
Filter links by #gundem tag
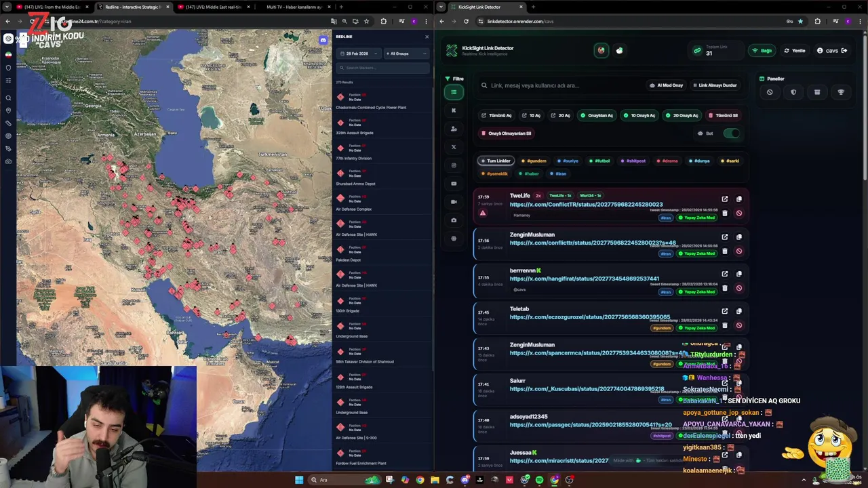(534, 161)
